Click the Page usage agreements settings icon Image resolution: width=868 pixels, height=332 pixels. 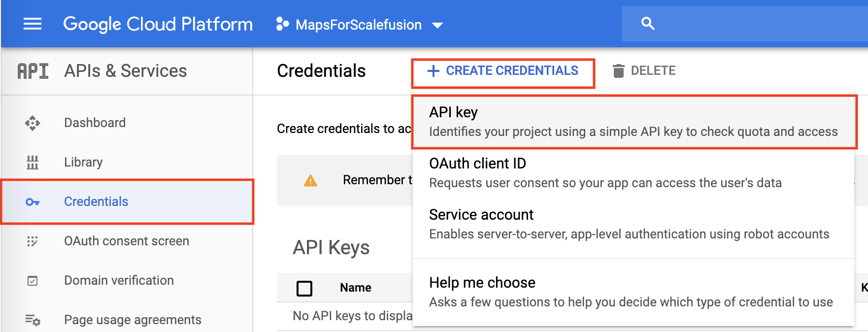33,320
